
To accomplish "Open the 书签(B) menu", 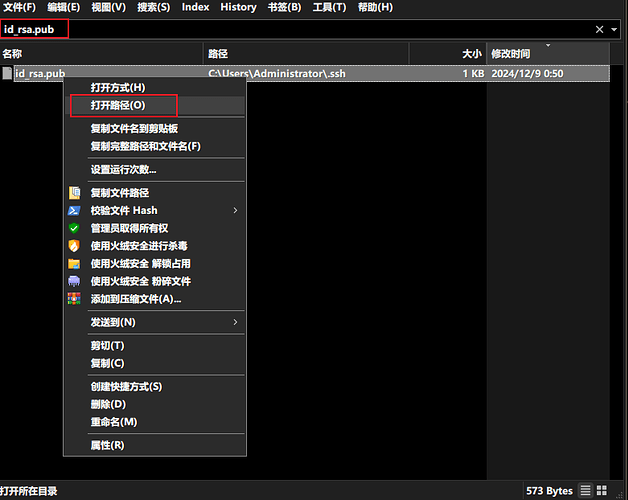I will (284, 7).
